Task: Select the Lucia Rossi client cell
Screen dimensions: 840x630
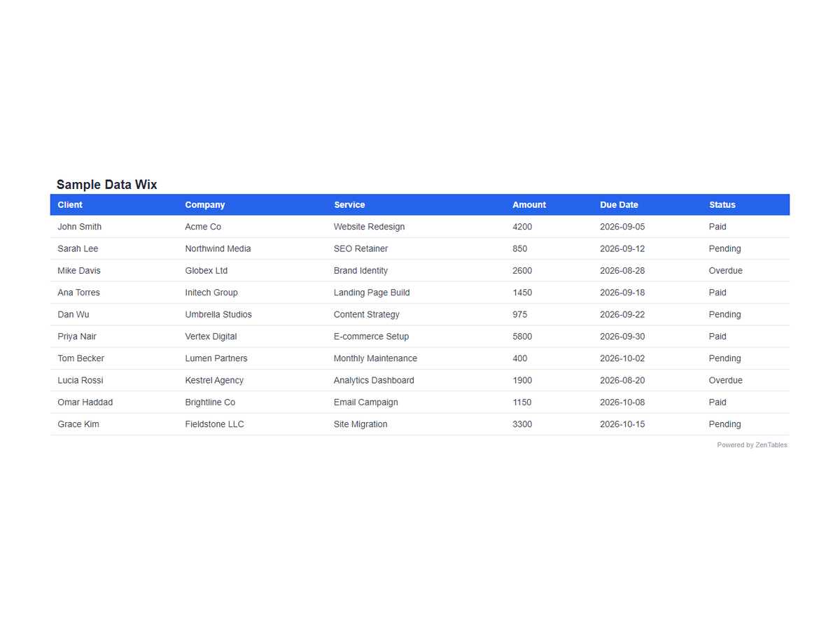Action: coord(80,380)
